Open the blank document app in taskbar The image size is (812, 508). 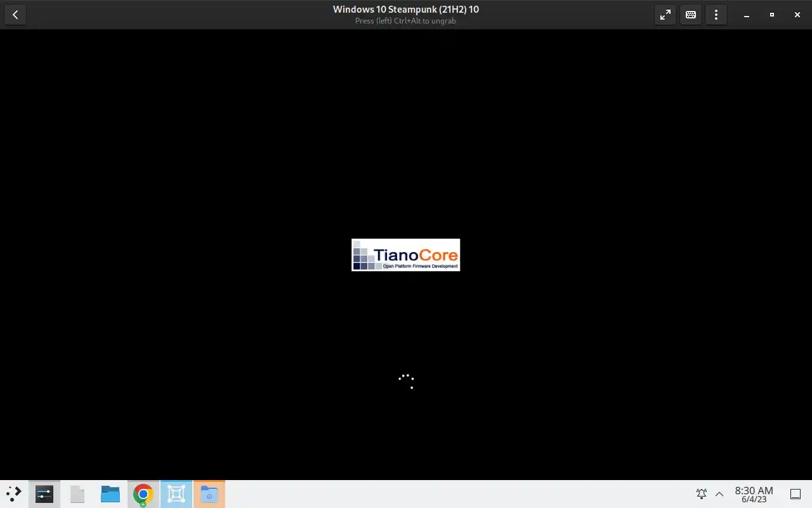(x=77, y=494)
